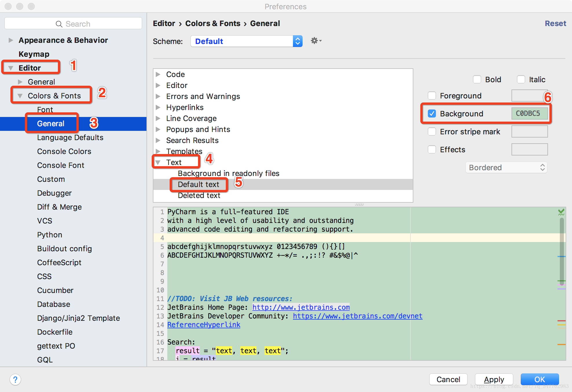This screenshot has width=572, height=392.
Task: Open the C0DBC5 background color swatch
Action: [529, 113]
